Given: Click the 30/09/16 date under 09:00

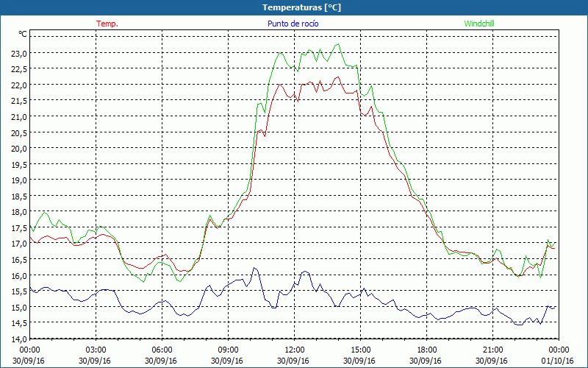Looking at the screenshot, I should coord(227,361).
